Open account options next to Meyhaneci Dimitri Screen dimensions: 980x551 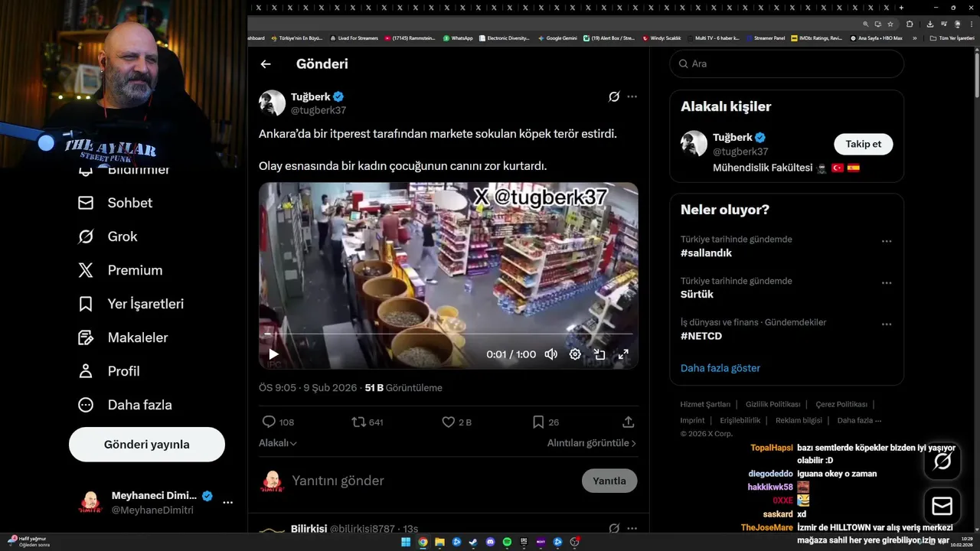[x=227, y=503]
